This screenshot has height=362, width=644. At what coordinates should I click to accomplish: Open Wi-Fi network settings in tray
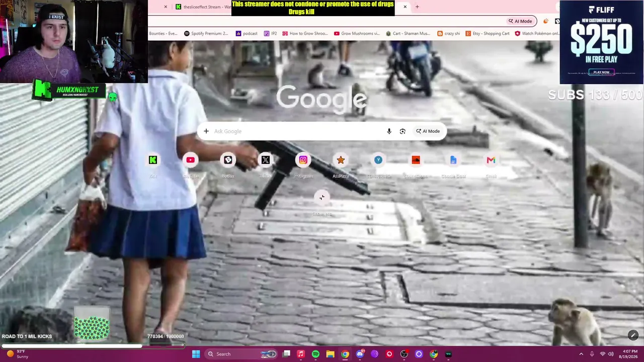(x=603, y=354)
